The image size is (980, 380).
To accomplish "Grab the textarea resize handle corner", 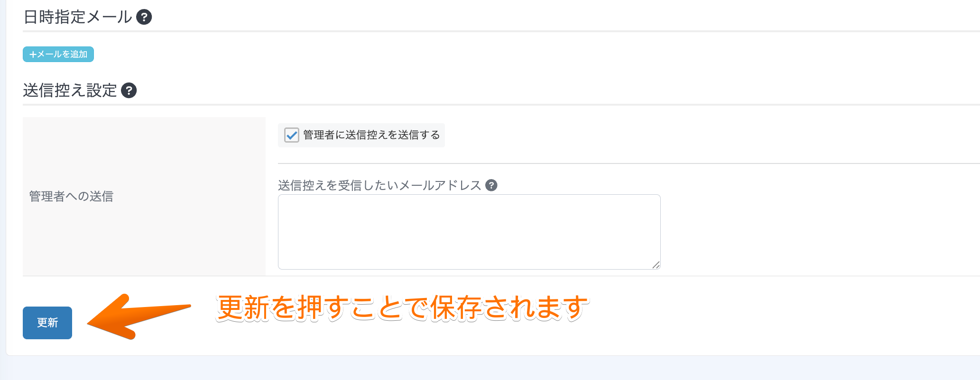I will pyautogui.click(x=656, y=265).
